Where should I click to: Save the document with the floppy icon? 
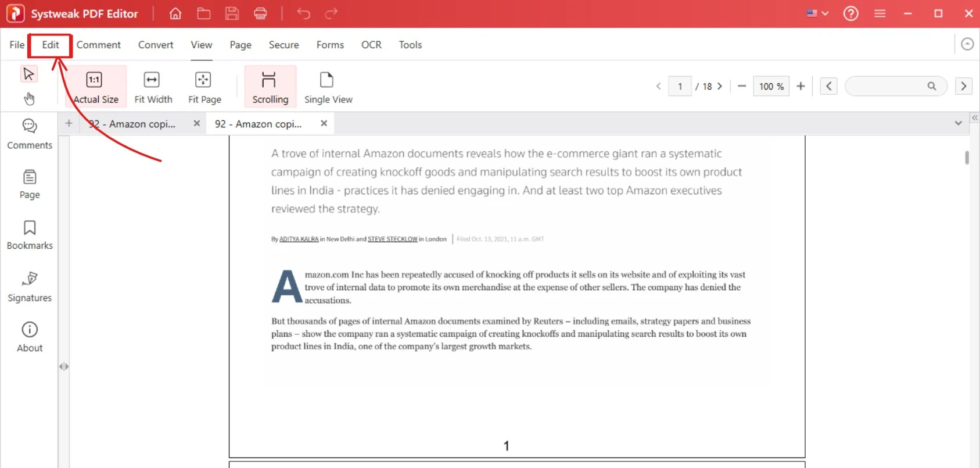coord(232,13)
